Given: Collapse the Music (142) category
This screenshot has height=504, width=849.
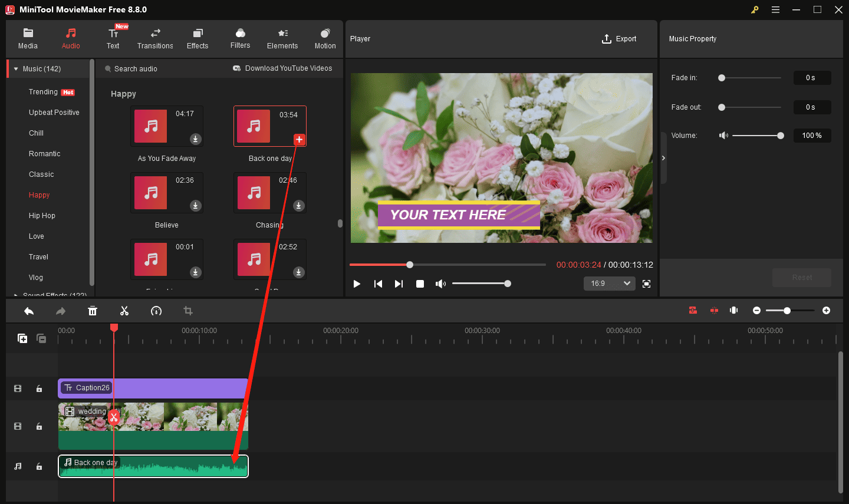Looking at the screenshot, I should (x=16, y=69).
